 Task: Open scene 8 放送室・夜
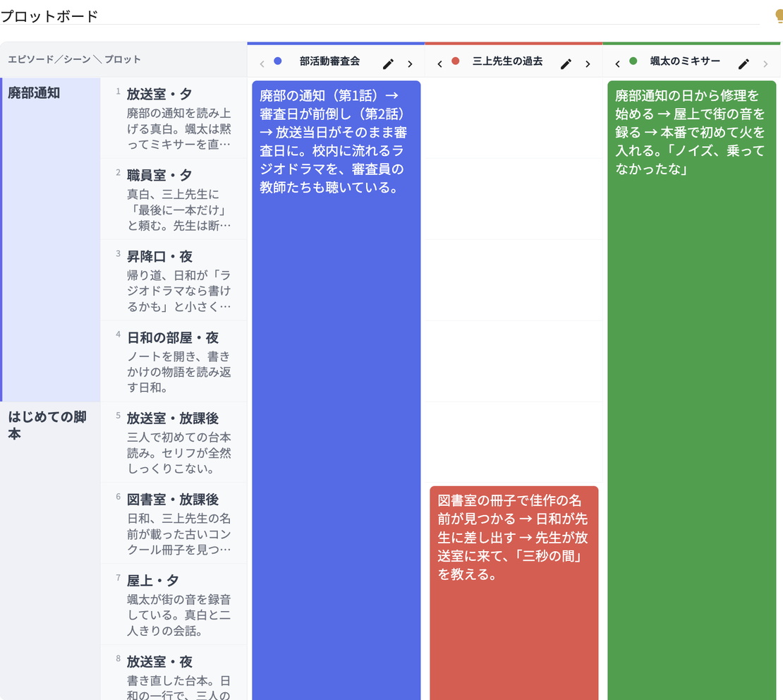174,672
